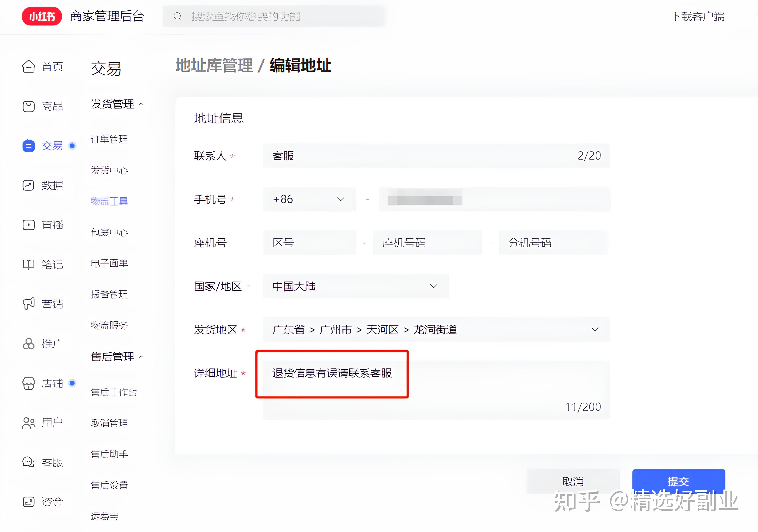The image size is (758, 532).
Task: Open 售后工作台 menu item
Action: [x=114, y=392]
